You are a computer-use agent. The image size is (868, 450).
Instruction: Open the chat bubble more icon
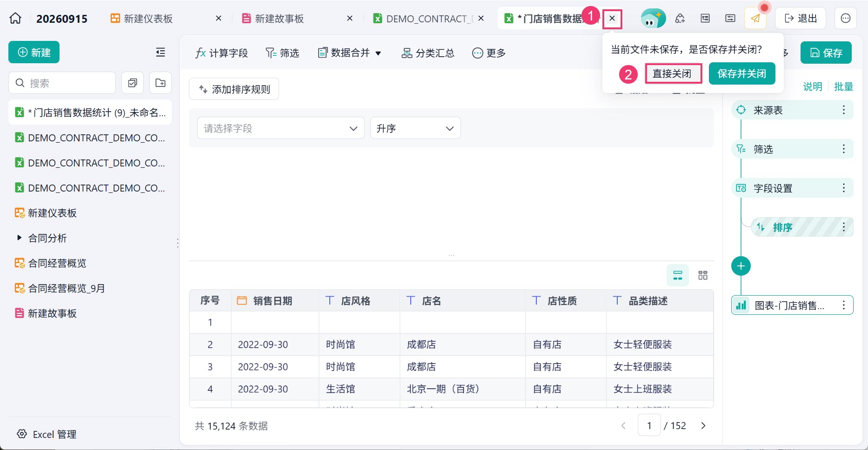click(845, 19)
